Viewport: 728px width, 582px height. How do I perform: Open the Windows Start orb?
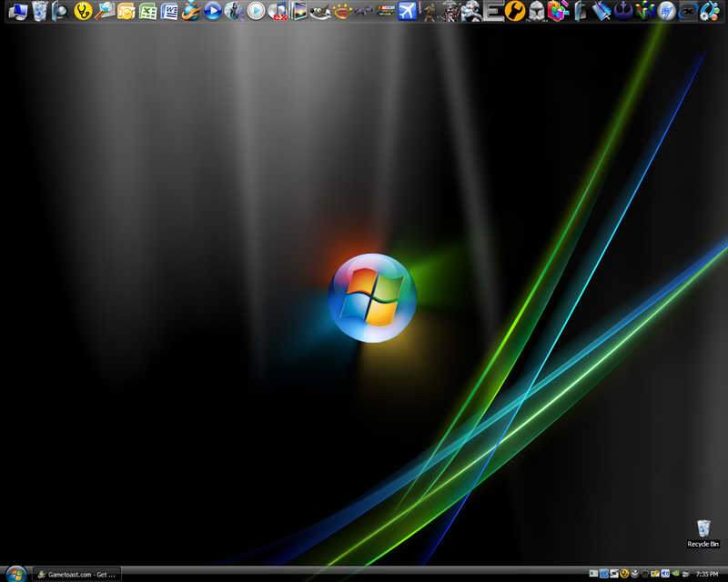click(16, 574)
